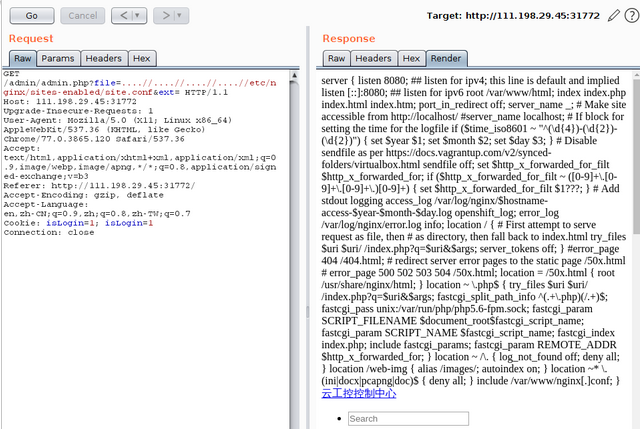
Task: Select the Response Render tab
Action: coord(446,58)
